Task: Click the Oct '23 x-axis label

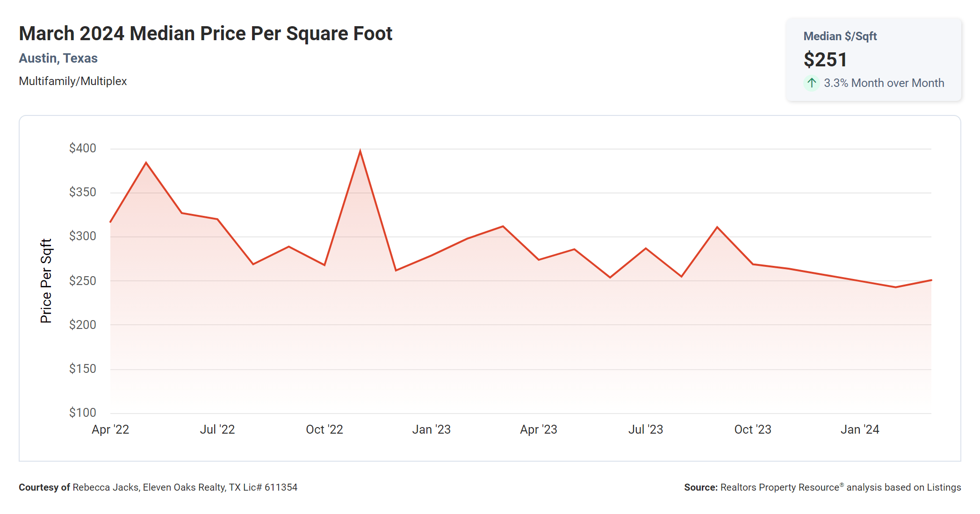Action: pyautogui.click(x=753, y=429)
